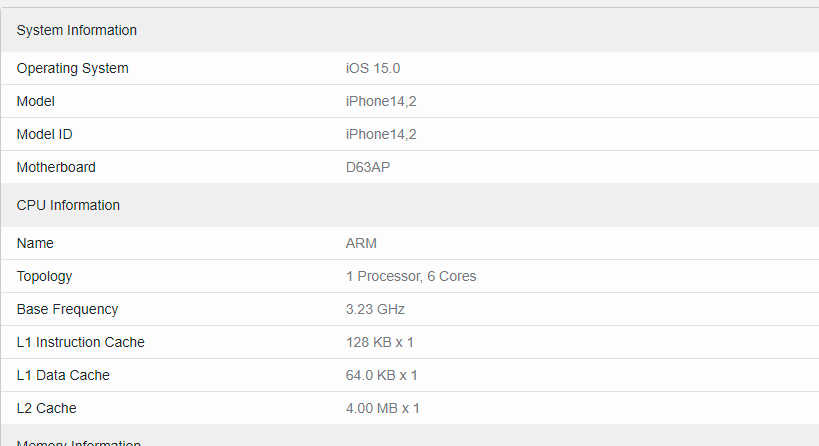Select the Base Frequency label

click(67, 309)
